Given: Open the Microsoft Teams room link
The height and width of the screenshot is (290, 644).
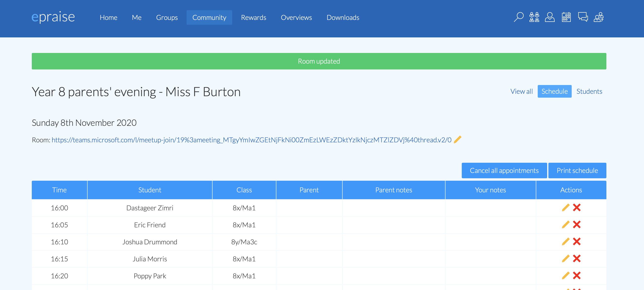Looking at the screenshot, I should [251, 140].
